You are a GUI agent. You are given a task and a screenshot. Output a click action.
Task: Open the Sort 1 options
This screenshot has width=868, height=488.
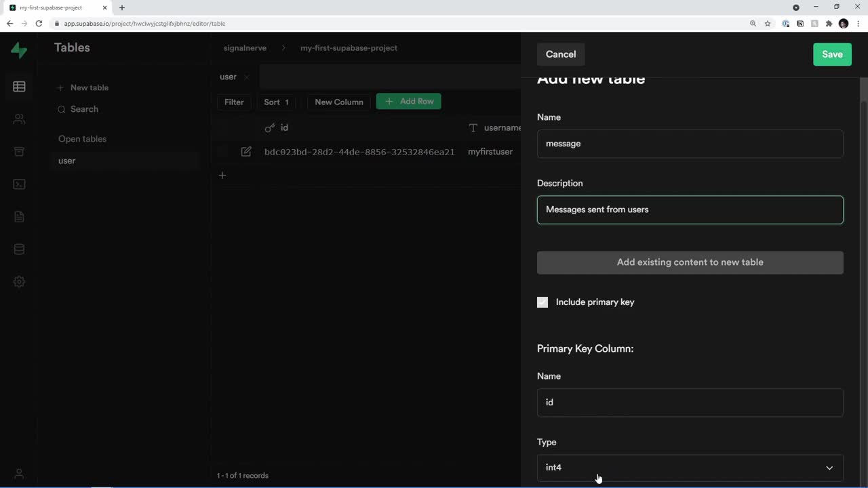[276, 102]
